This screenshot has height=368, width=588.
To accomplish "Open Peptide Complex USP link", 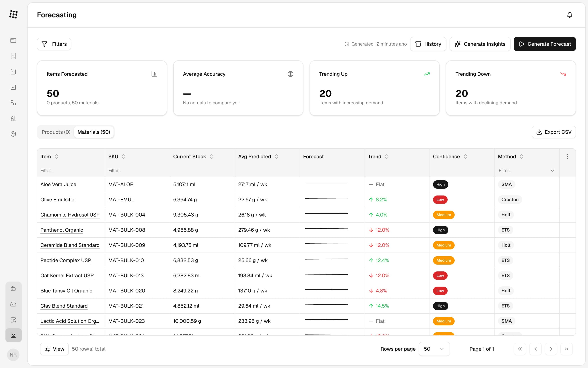I will (x=66, y=261).
